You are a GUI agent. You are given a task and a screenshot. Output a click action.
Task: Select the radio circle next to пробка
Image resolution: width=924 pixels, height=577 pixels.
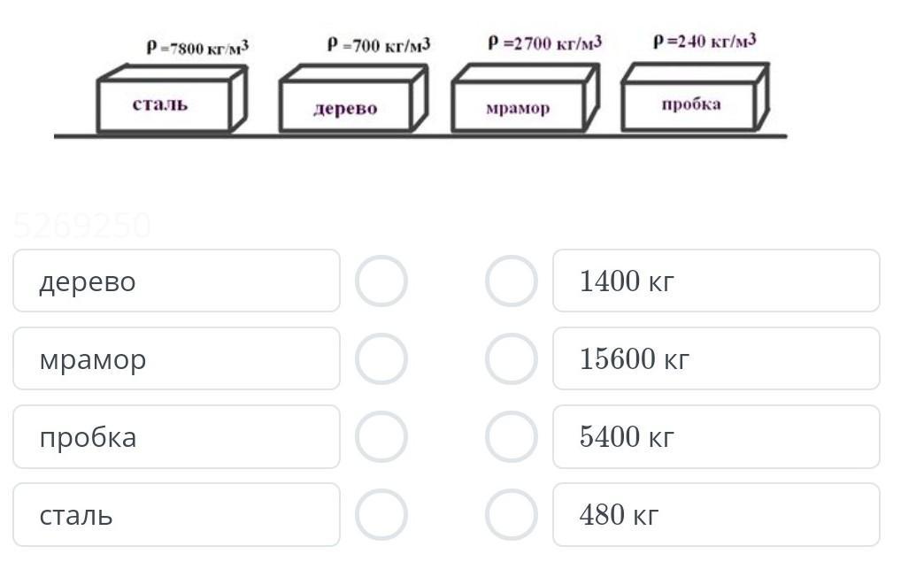point(381,436)
